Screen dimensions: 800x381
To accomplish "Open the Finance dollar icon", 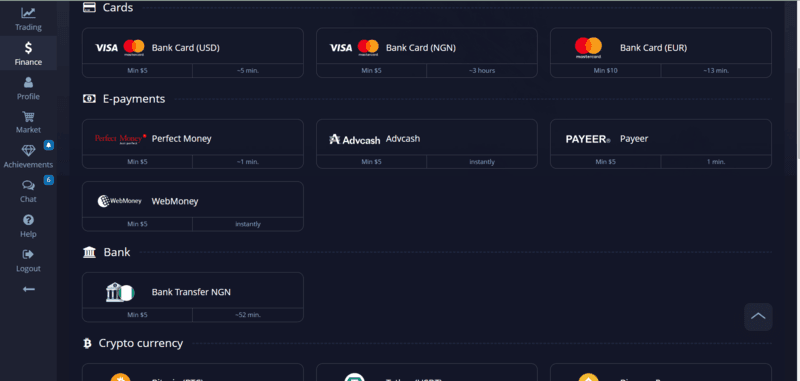I will 28,48.
